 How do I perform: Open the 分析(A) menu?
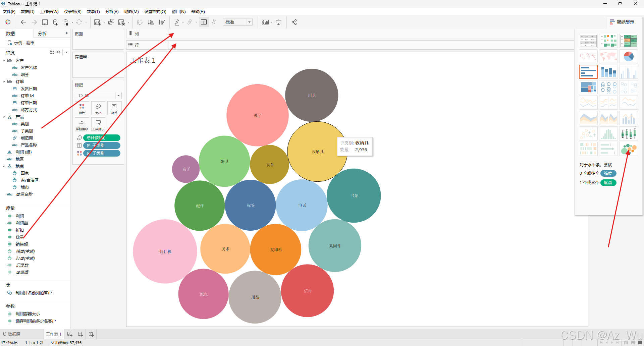(x=112, y=12)
